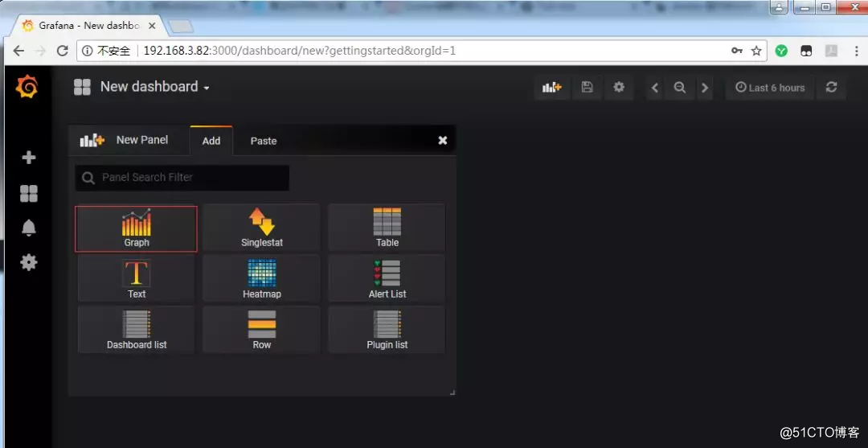Shift time range forward with right chevron

coord(704,88)
